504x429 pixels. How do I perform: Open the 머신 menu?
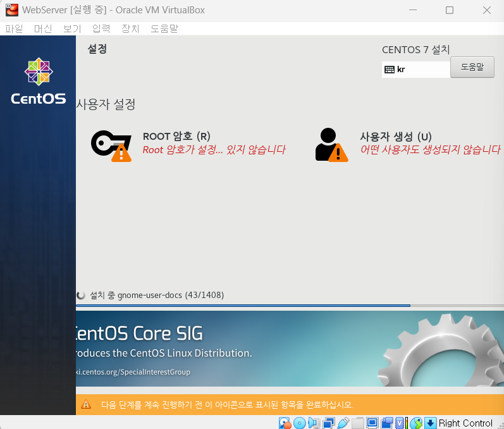43,28
